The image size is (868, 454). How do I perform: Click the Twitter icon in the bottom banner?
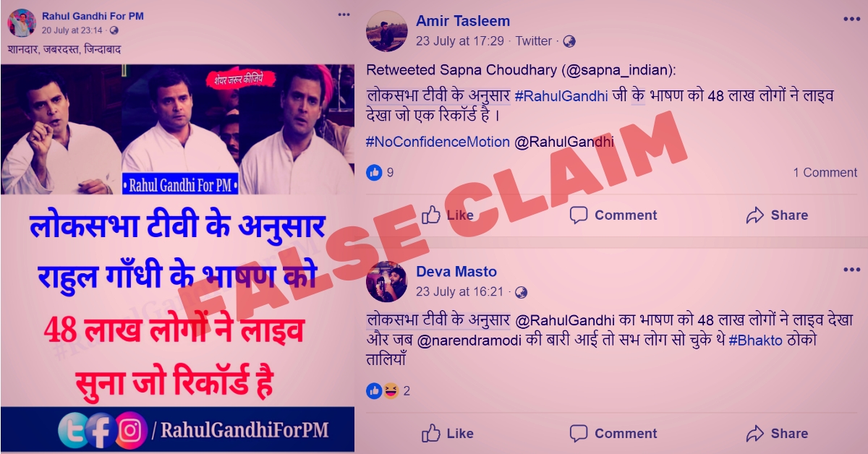pyautogui.click(x=74, y=430)
